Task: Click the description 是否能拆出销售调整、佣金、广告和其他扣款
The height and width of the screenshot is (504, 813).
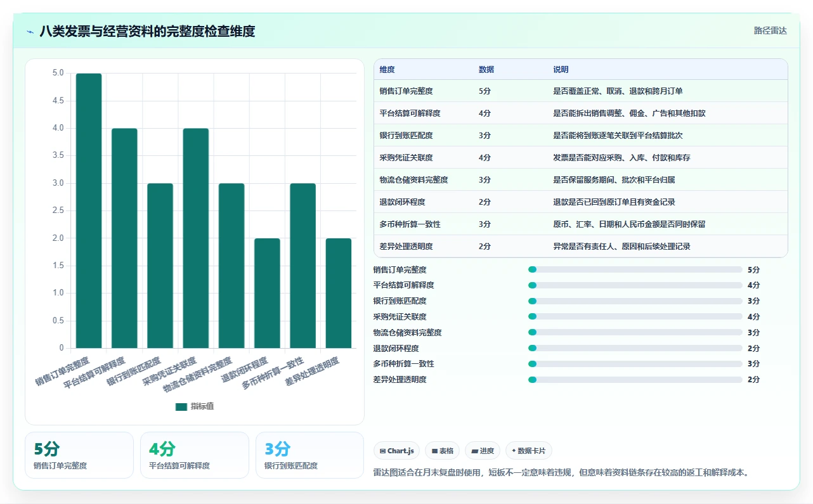Action: click(x=629, y=113)
